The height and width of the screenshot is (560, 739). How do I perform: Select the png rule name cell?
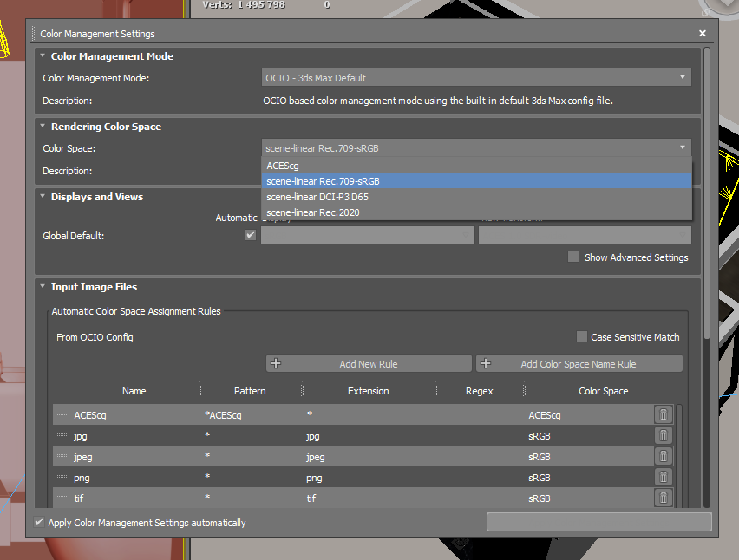point(82,478)
